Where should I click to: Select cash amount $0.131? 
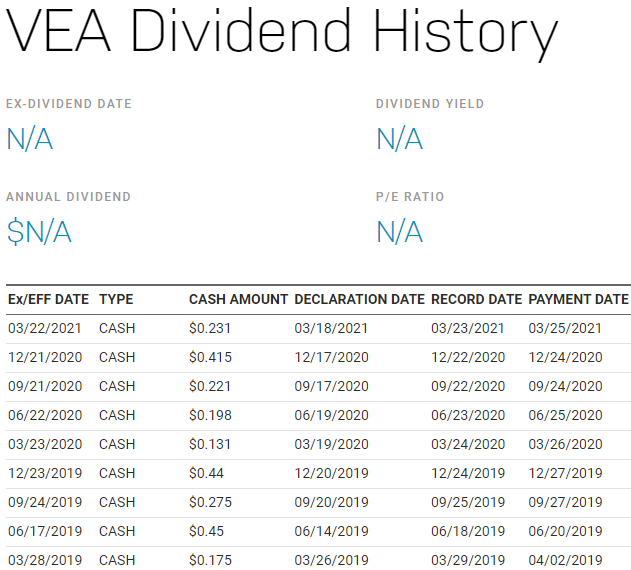(210, 444)
